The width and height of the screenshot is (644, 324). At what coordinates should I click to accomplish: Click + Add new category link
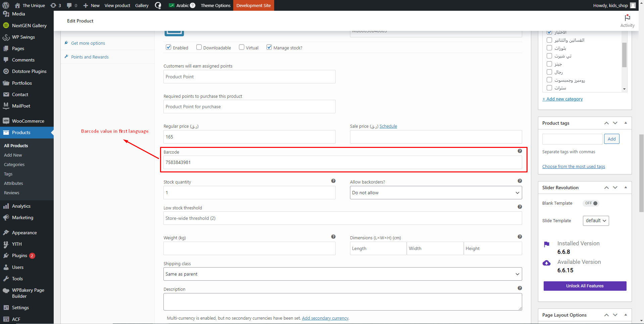pos(562,99)
